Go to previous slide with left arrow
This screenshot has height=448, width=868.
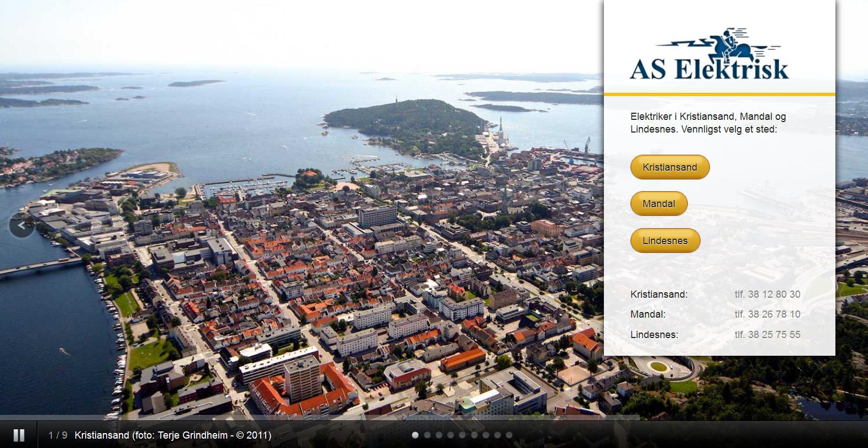(22, 225)
